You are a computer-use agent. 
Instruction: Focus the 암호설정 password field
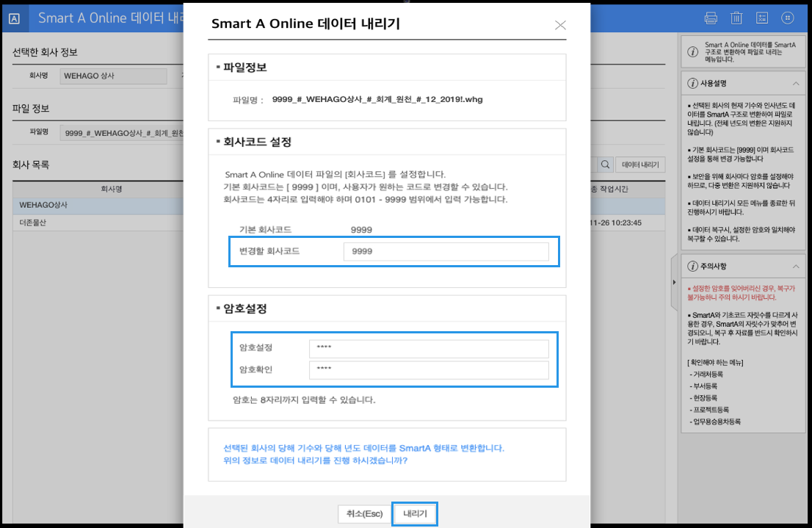point(428,348)
